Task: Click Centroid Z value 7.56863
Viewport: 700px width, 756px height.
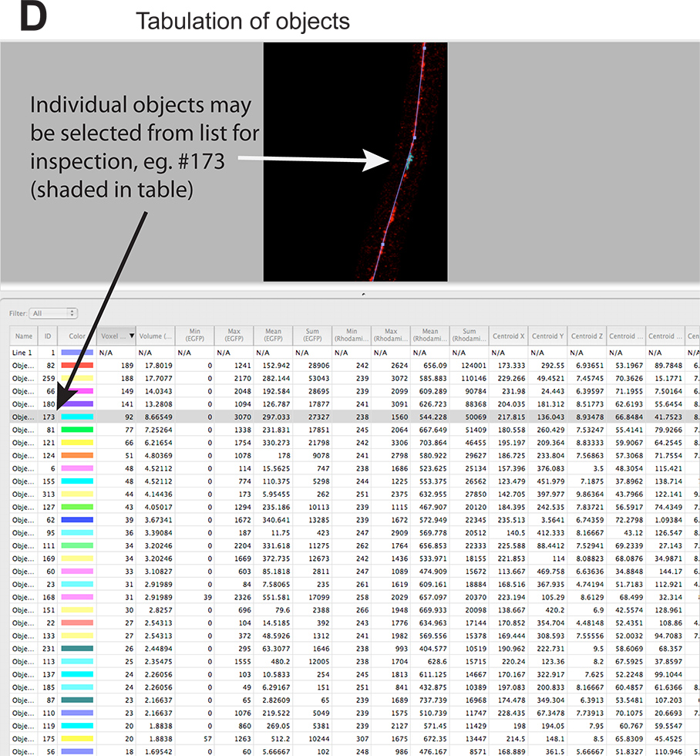Action: [x=590, y=456]
